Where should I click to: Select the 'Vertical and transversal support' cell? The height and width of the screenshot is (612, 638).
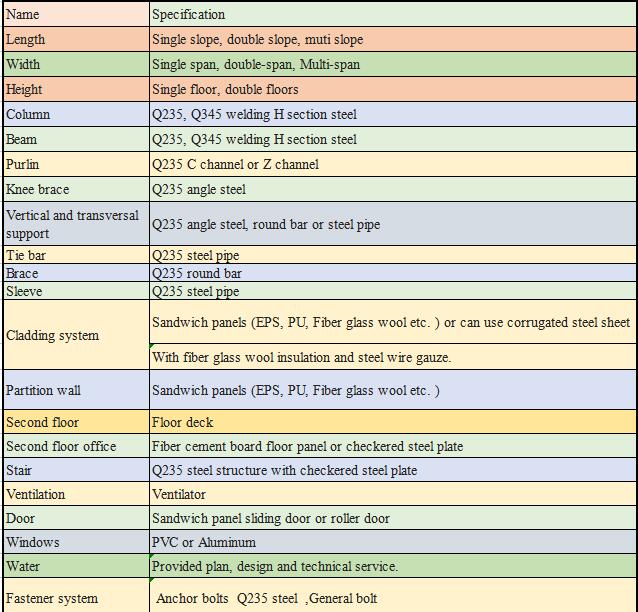74,224
